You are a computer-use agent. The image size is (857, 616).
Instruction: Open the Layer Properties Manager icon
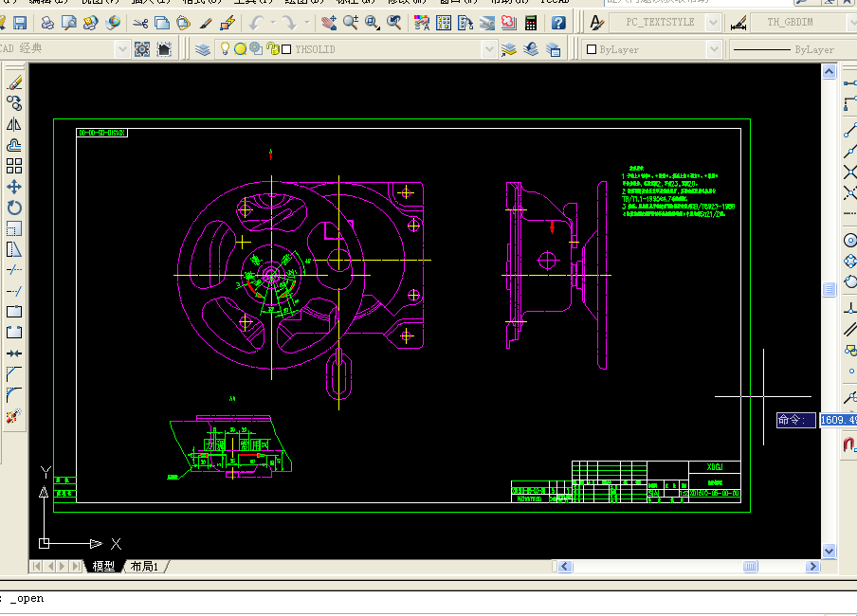pos(203,49)
